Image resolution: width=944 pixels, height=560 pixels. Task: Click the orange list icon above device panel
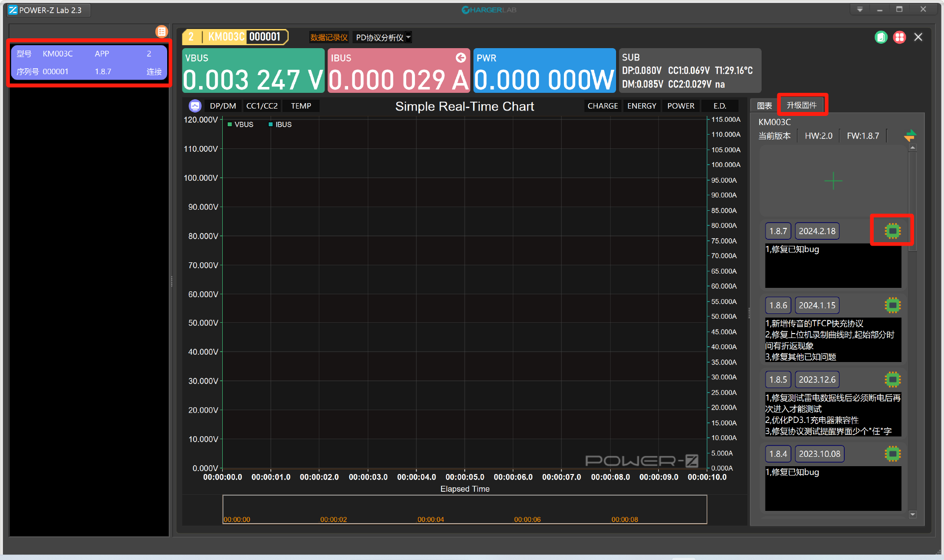coord(162,31)
